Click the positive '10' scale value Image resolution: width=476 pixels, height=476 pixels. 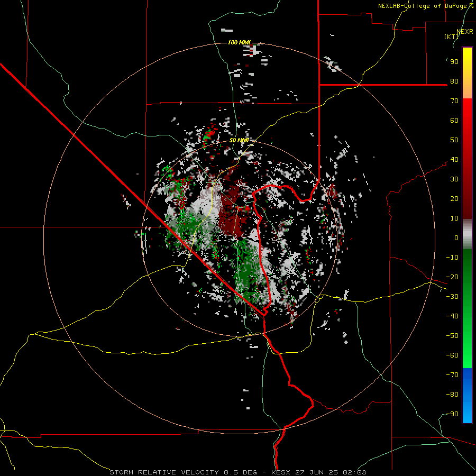click(454, 218)
